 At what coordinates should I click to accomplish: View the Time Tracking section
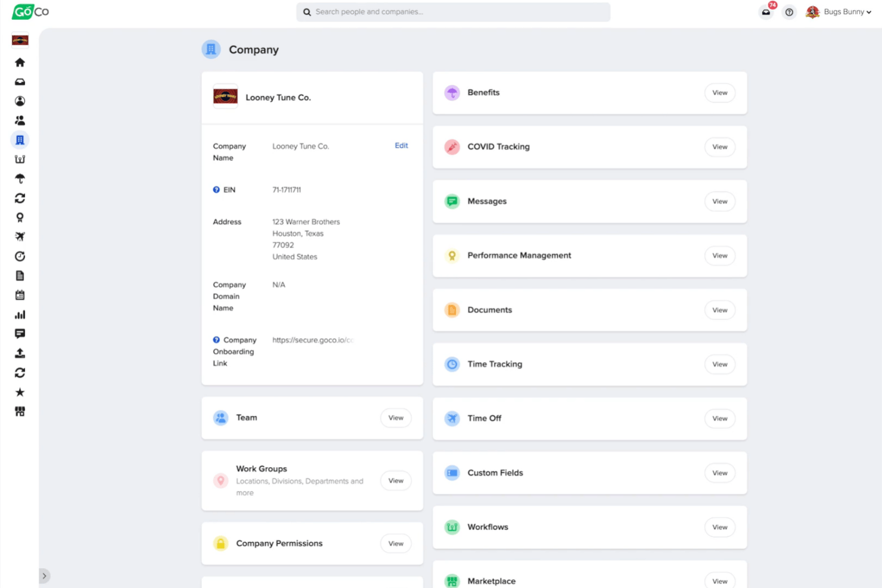click(x=720, y=365)
